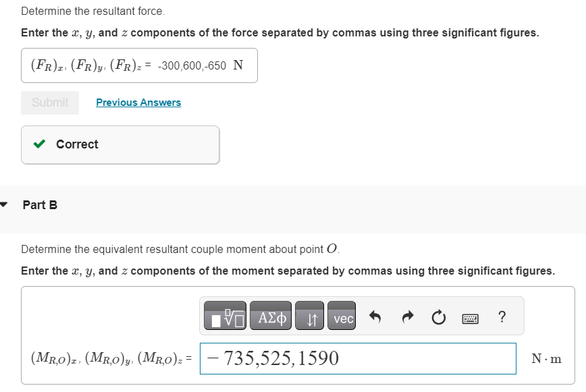
Task: Open the math templates palette
Action: [x=227, y=315]
